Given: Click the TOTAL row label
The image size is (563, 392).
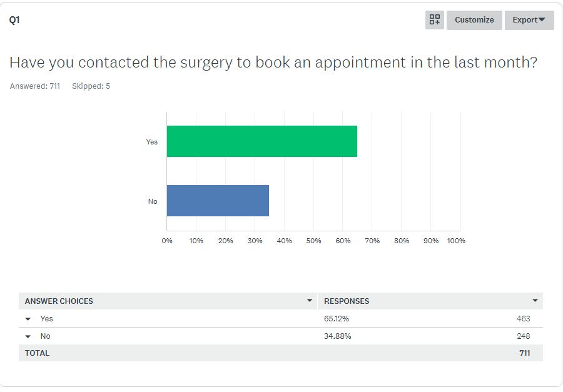Looking at the screenshot, I should pyautogui.click(x=37, y=353).
